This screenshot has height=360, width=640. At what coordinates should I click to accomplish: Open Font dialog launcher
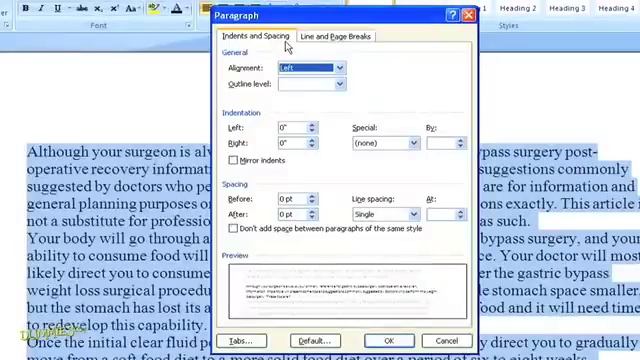(189, 25)
